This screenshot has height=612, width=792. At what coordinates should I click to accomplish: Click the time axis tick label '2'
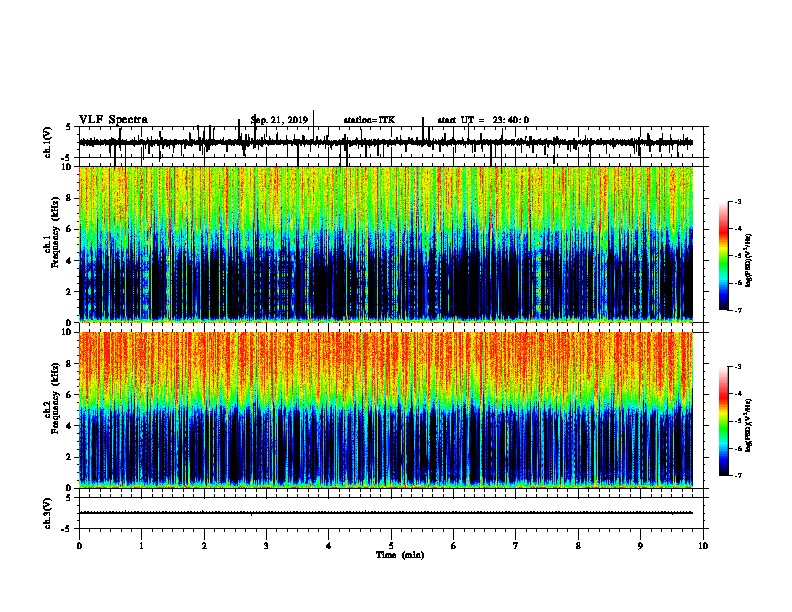click(x=204, y=546)
